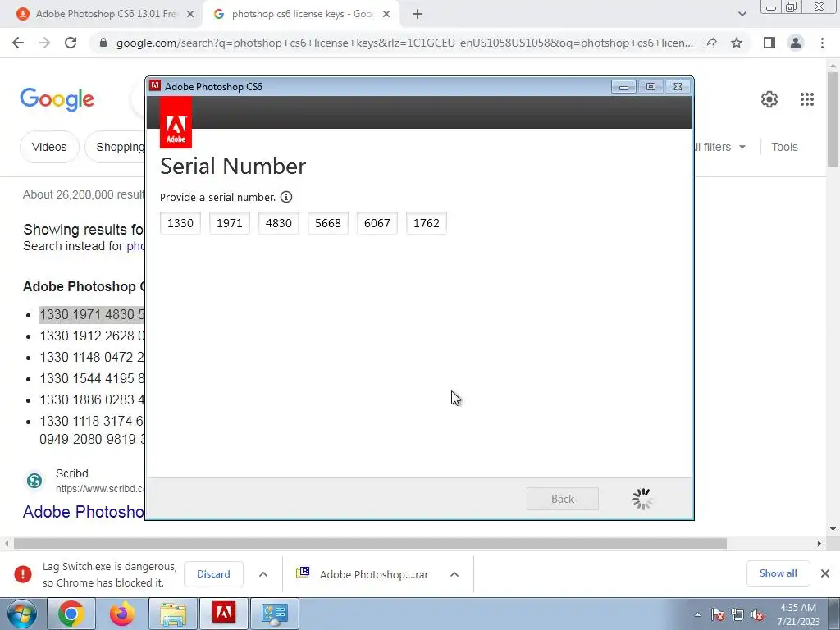Close the Adobe Photoshop CS6 13.01 tab

point(190,15)
